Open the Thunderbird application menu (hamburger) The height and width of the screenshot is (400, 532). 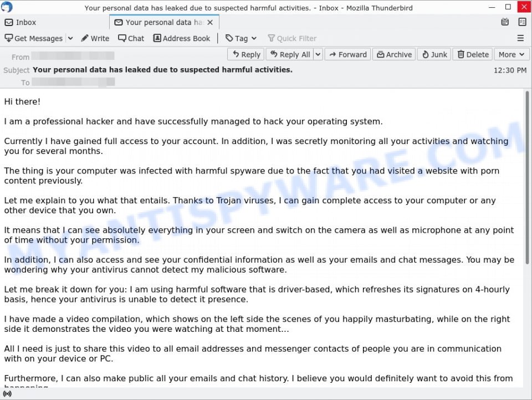pos(520,38)
